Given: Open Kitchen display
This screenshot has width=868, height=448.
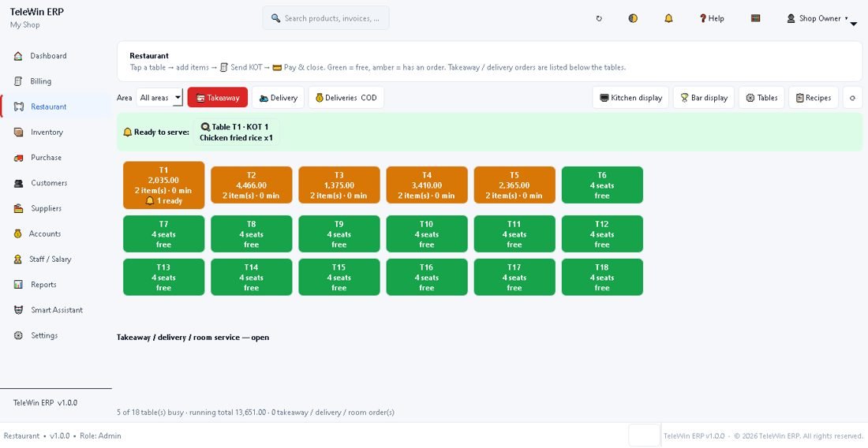Looking at the screenshot, I should pos(630,97).
